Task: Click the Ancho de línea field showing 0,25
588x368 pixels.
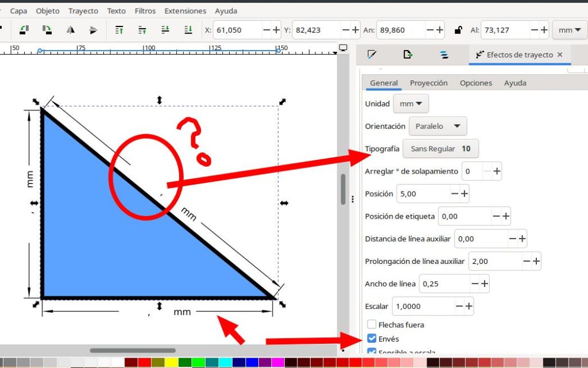Action: pos(444,284)
